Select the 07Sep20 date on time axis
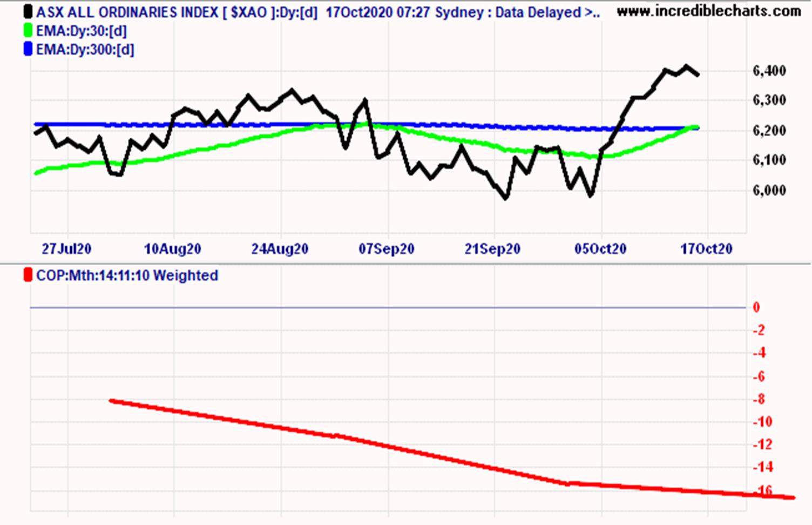This screenshot has height=525, width=812. [x=387, y=249]
